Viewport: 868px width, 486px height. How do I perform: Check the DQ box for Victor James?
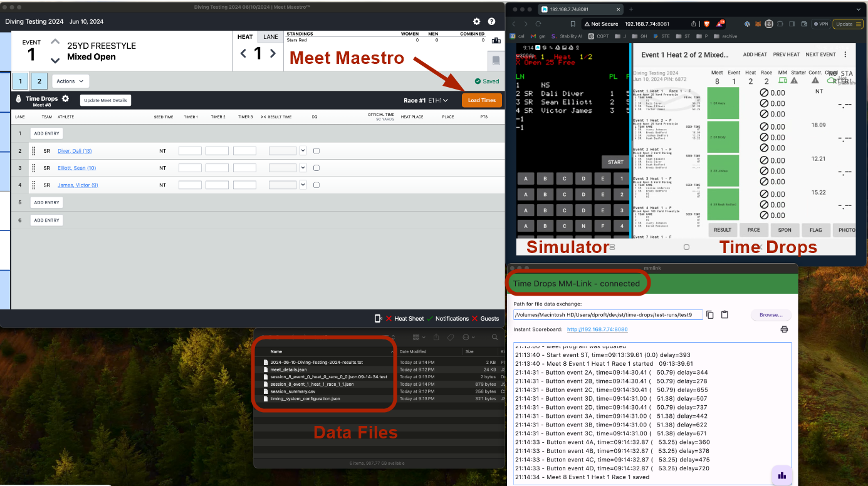point(316,185)
